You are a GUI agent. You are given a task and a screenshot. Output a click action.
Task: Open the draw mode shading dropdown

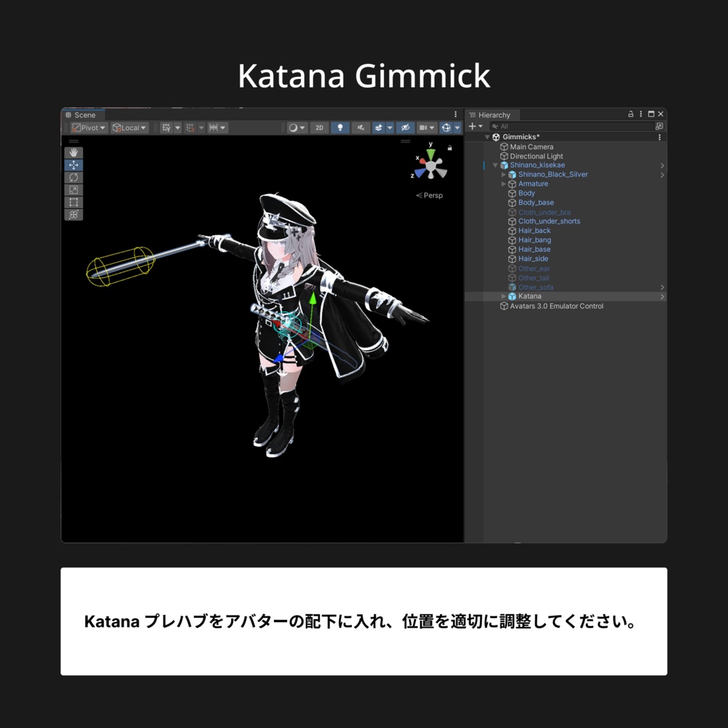click(x=297, y=128)
